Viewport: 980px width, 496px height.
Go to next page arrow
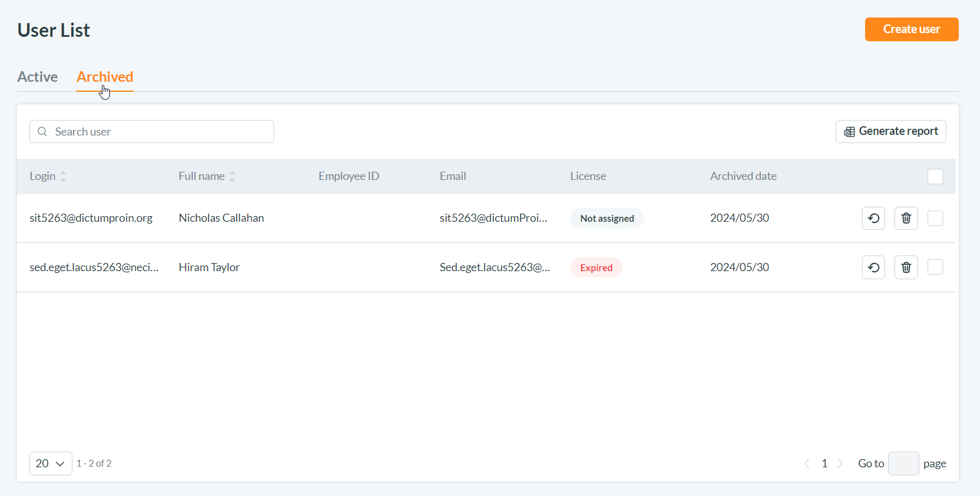tap(840, 464)
